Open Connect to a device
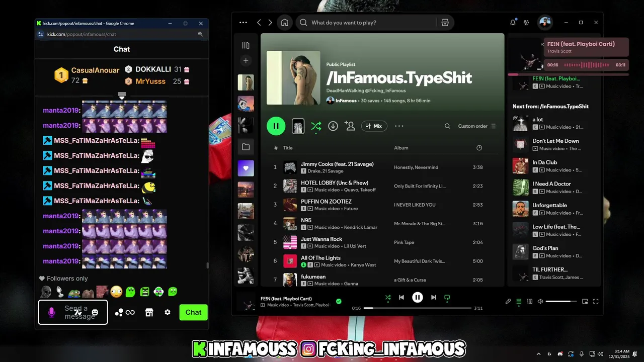Image resolution: width=644 pixels, height=362 pixels. click(x=529, y=302)
